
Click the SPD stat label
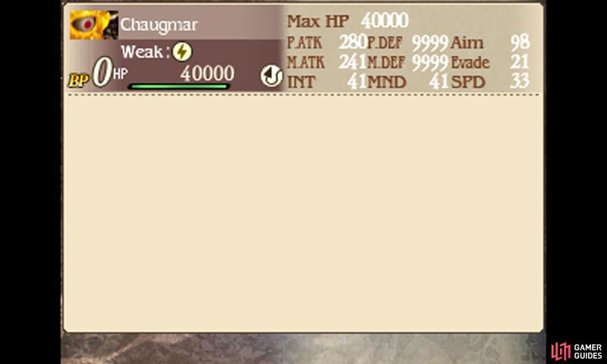coord(467,83)
